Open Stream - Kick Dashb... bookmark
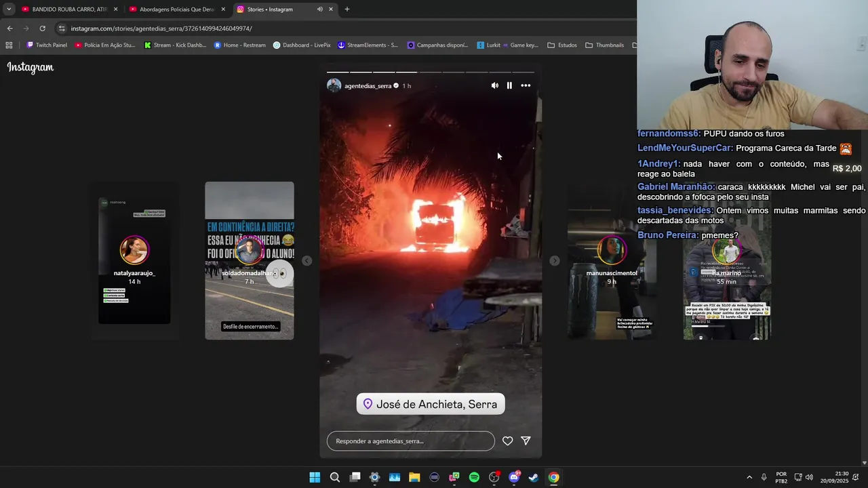 (x=175, y=45)
